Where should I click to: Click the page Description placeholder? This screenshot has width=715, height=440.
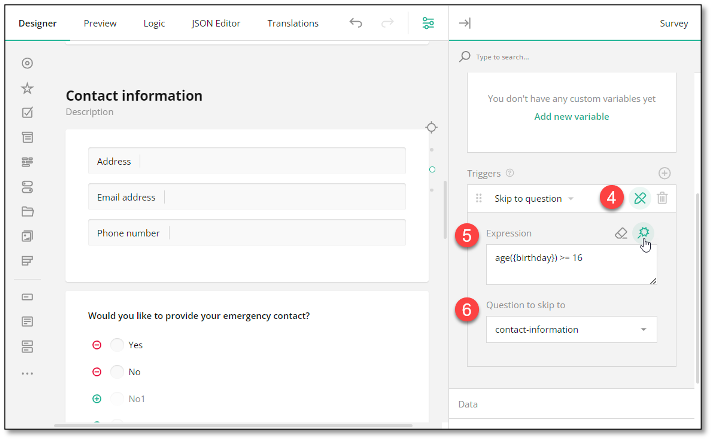(89, 112)
